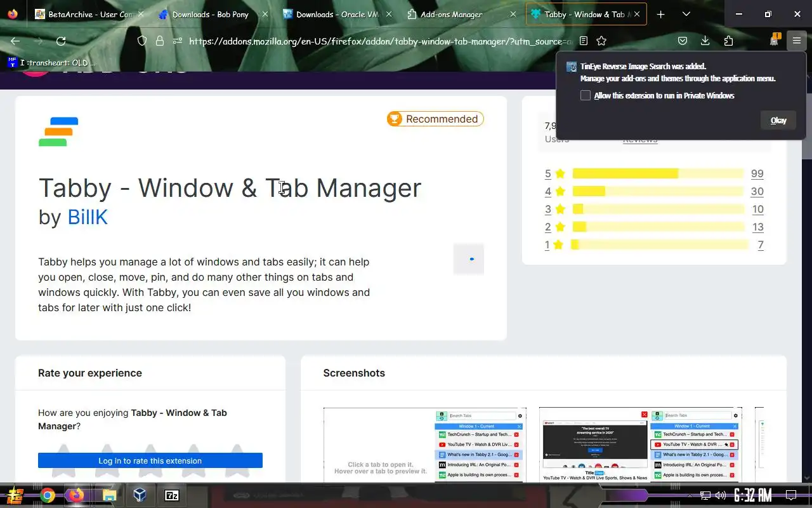Image resolution: width=812 pixels, height=508 pixels.
Task: Log in to rate this extension
Action: click(150, 460)
